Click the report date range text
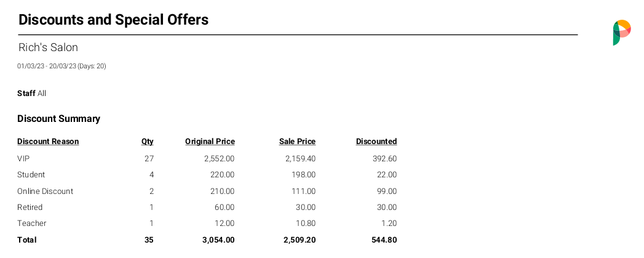 point(62,66)
